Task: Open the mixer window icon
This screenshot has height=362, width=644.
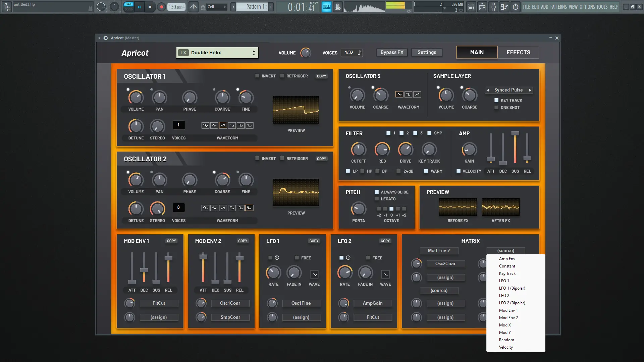Action: tap(493, 7)
